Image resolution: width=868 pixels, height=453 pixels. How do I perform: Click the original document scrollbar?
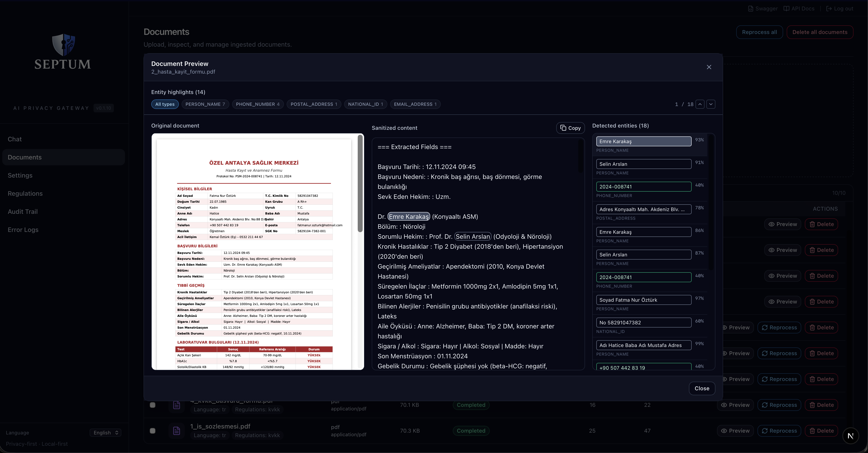360,184
